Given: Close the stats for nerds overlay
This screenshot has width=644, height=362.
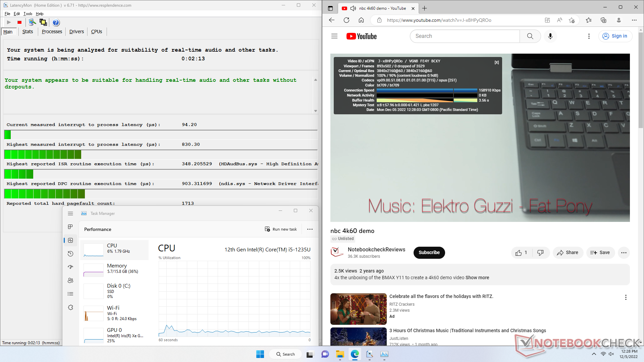Looking at the screenshot, I should pyautogui.click(x=497, y=62).
